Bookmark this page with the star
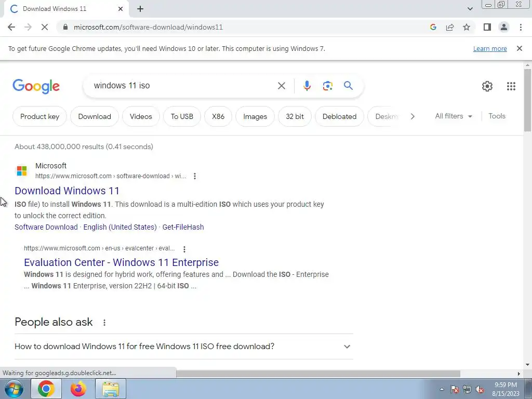Image resolution: width=532 pixels, height=399 pixels. 467,27
